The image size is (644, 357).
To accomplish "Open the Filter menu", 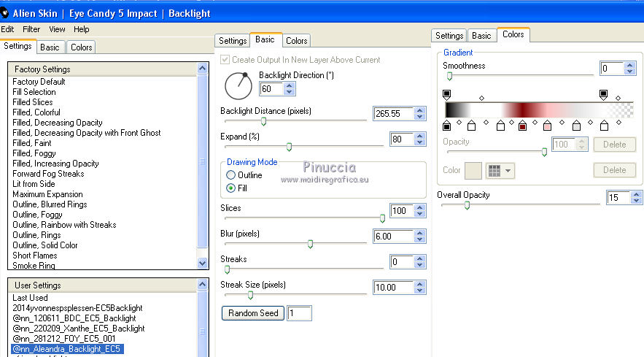I will [31, 29].
